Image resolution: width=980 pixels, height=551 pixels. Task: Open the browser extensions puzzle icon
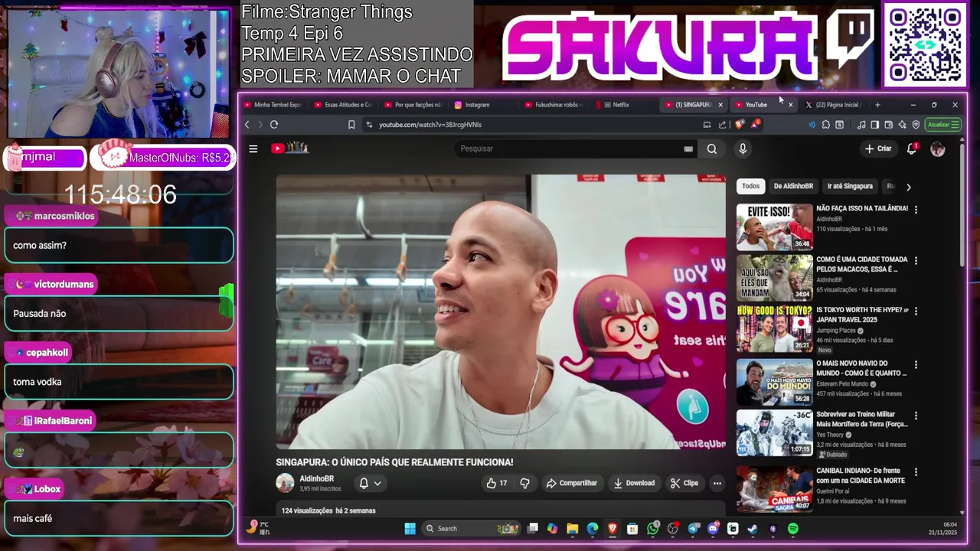pyautogui.click(x=826, y=125)
